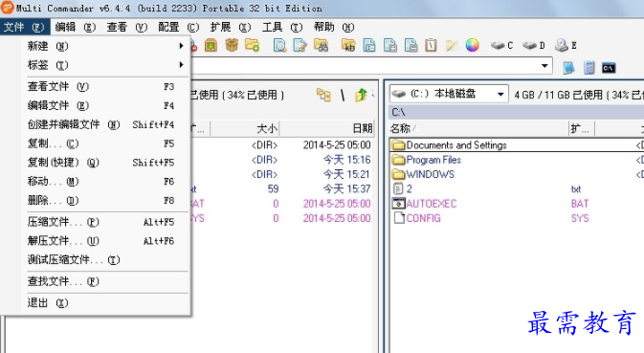Click the new folder icon with green plus

(x=252, y=45)
